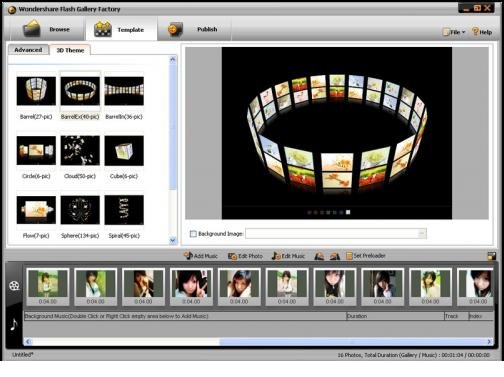Choose the Barrel(27-pic) template

coord(36,96)
